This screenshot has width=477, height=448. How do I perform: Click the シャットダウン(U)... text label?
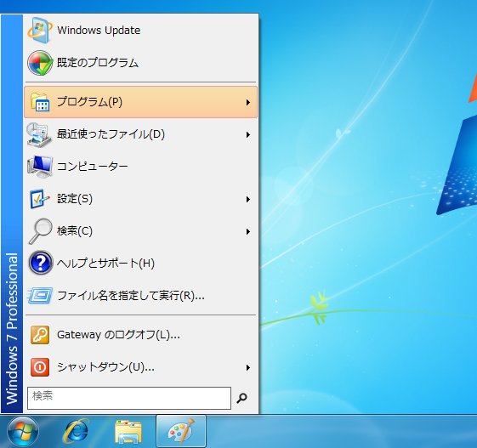tap(106, 367)
